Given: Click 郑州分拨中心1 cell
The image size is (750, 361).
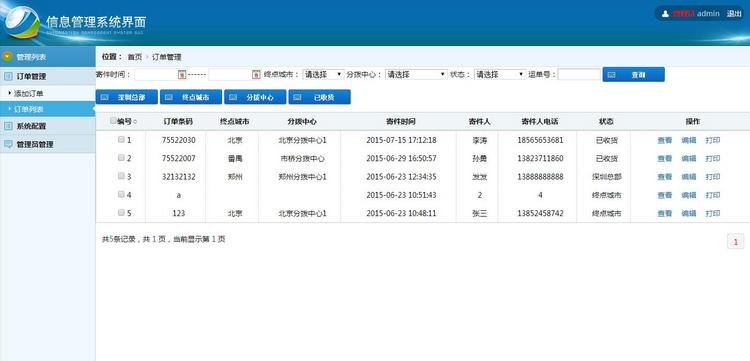Looking at the screenshot, I should 302,176.
